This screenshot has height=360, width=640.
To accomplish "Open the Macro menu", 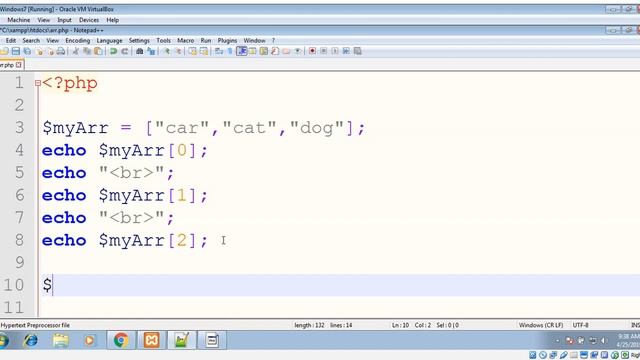I will (x=186, y=40).
